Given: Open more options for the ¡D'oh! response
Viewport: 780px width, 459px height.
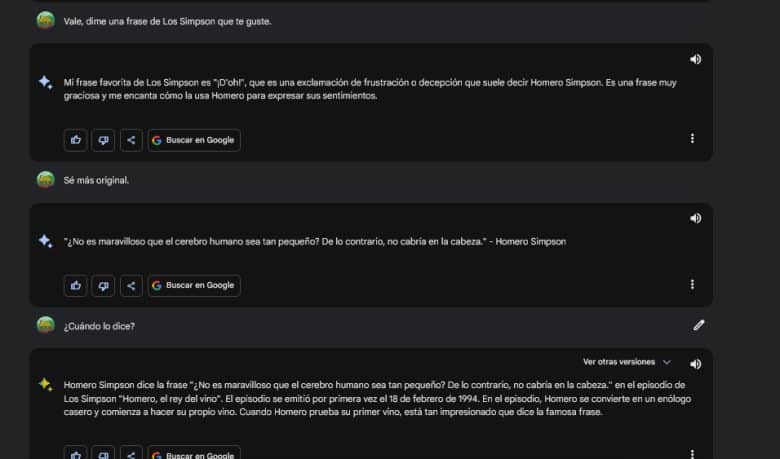Looking at the screenshot, I should pos(692,138).
